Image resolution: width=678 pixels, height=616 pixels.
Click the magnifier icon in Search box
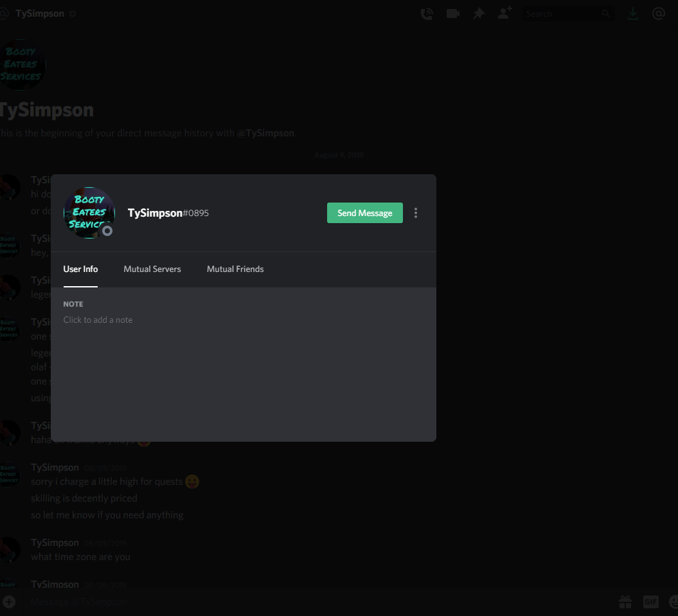click(606, 14)
